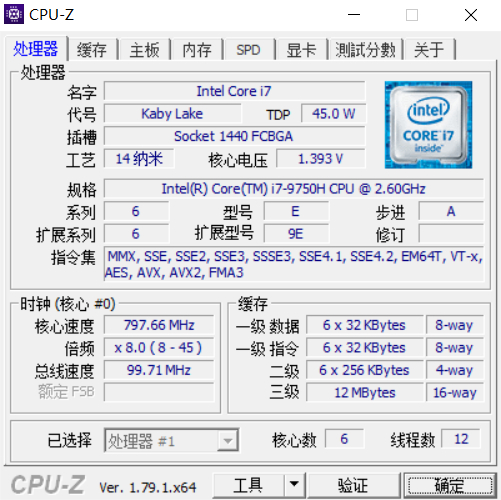Select the SPD tab
The image size is (501, 500).
(249, 50)
